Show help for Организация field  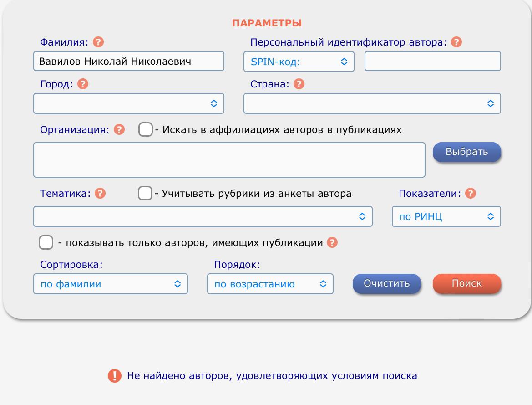(x=119, y=130)
